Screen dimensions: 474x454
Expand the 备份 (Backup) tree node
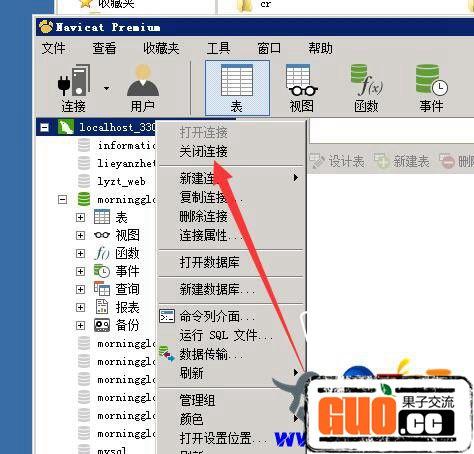coord(80,325)
